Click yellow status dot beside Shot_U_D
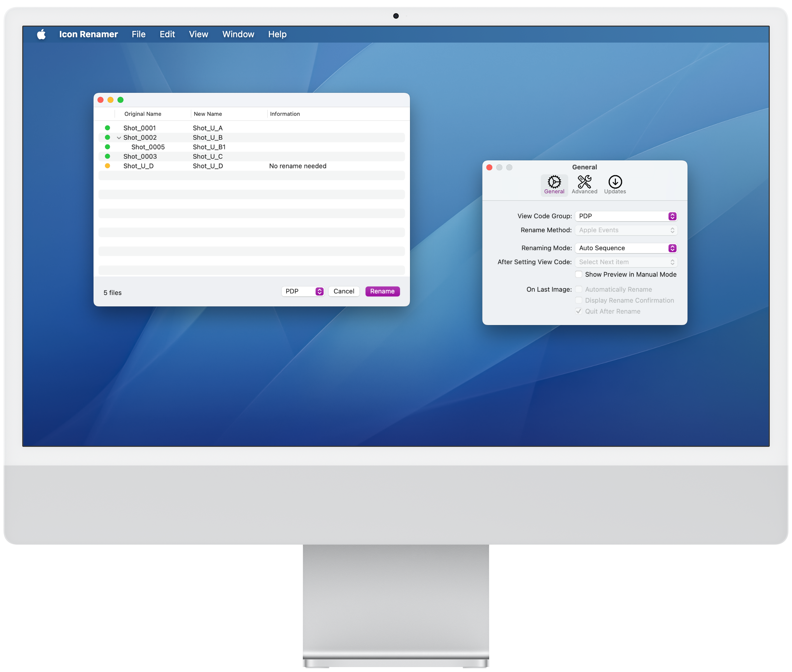This screenshot has width=792, height=672. coord(107,166)
